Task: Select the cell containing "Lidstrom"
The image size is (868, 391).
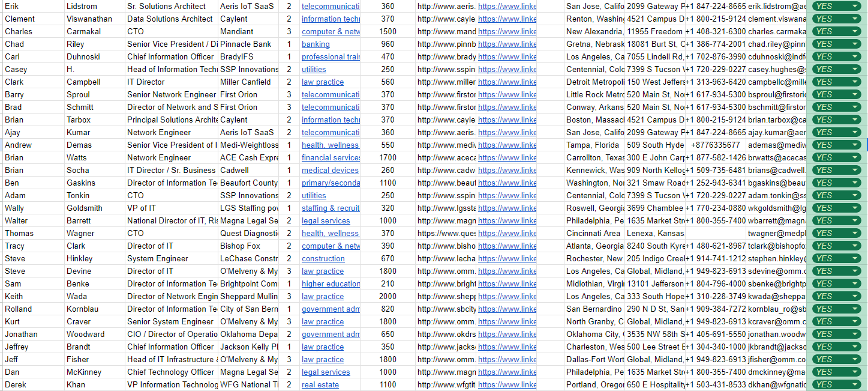Action: [95, 6]
